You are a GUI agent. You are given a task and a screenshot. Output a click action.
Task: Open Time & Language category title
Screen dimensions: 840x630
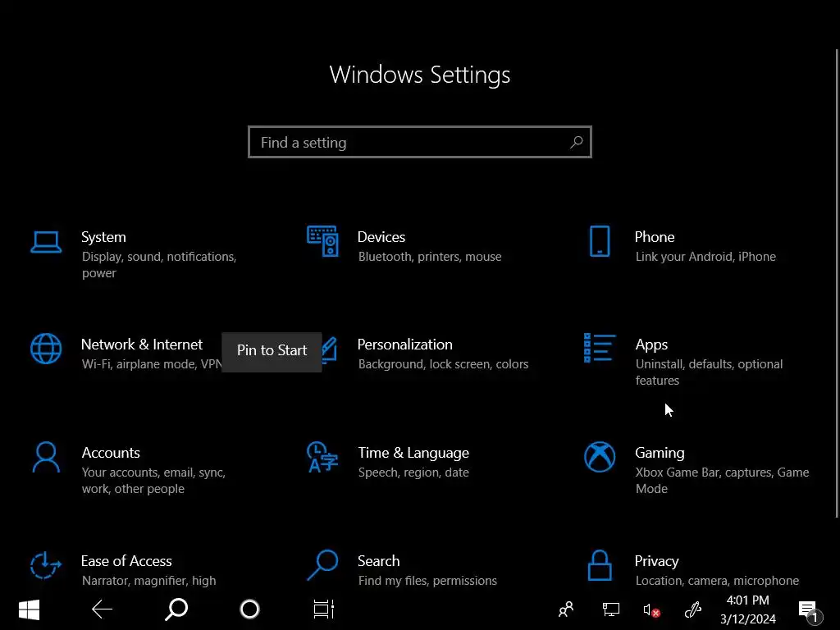413,453
